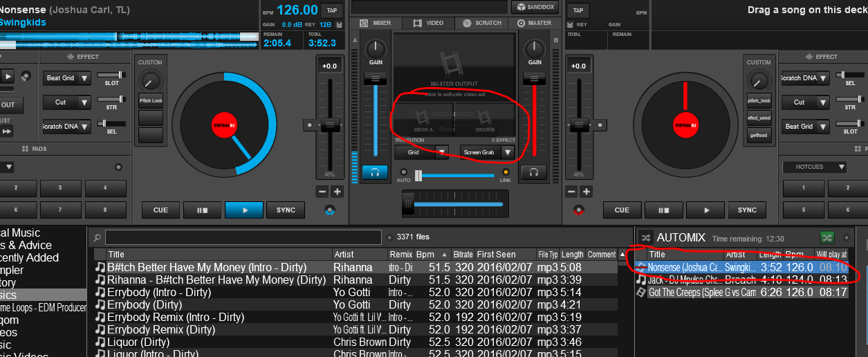Click left deck pitch reset dot
Screen dimensions: 868x357
(x=308, y=125)
